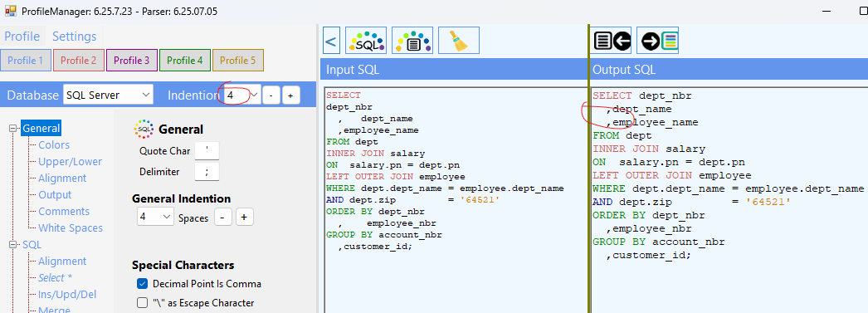Open the General Indention spaces dropdown
Screen dimensions: 868x313
click(155, 218)
